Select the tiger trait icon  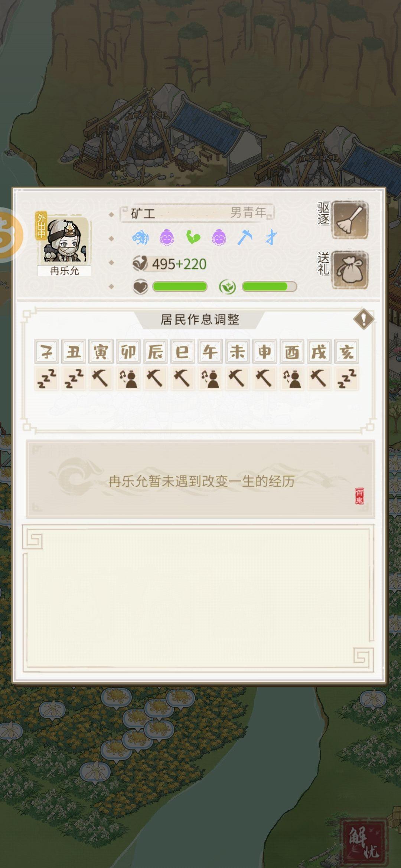[x=140, y=237]
